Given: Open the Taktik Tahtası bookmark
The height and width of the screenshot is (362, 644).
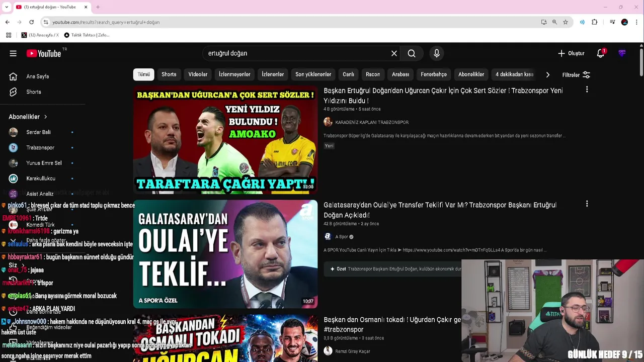Looking at the screenshot, I should 87,35.
